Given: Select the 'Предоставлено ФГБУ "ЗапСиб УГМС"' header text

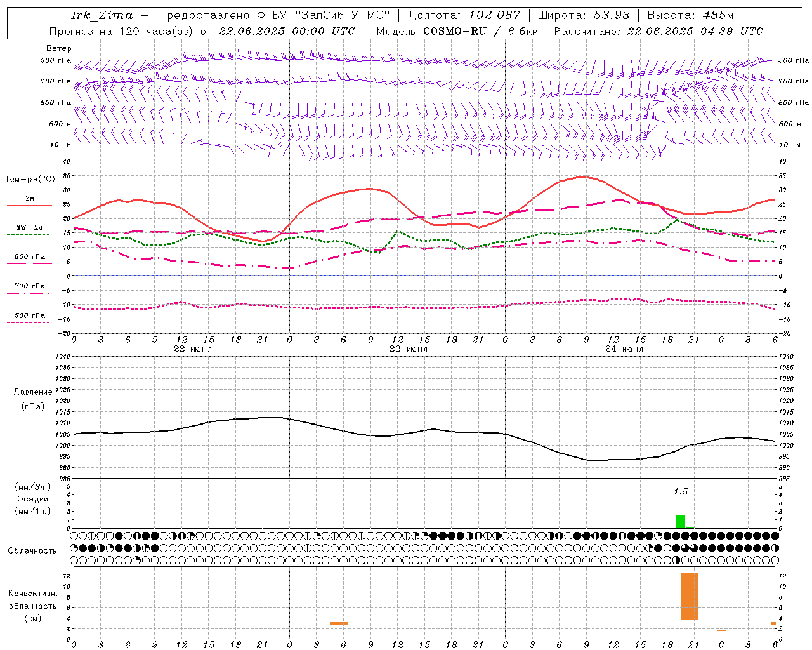Looking at the screenshot, I should [x=273, y=15].
